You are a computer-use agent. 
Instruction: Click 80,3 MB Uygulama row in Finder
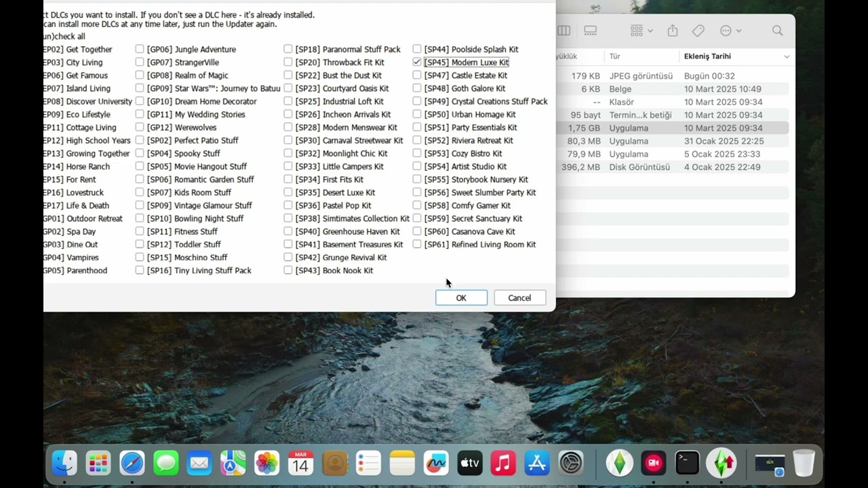point(673,141)
